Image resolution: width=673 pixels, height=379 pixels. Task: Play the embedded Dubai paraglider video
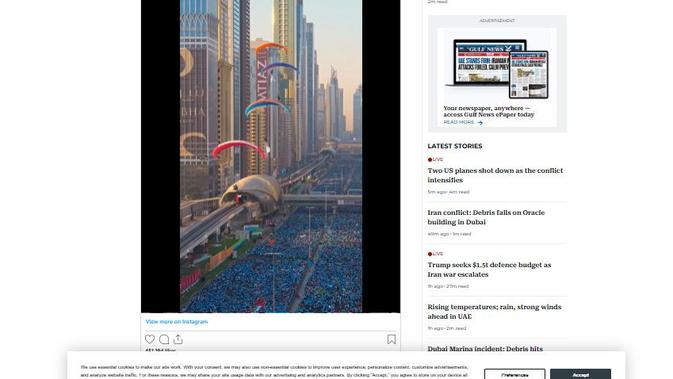pos(270,156)
